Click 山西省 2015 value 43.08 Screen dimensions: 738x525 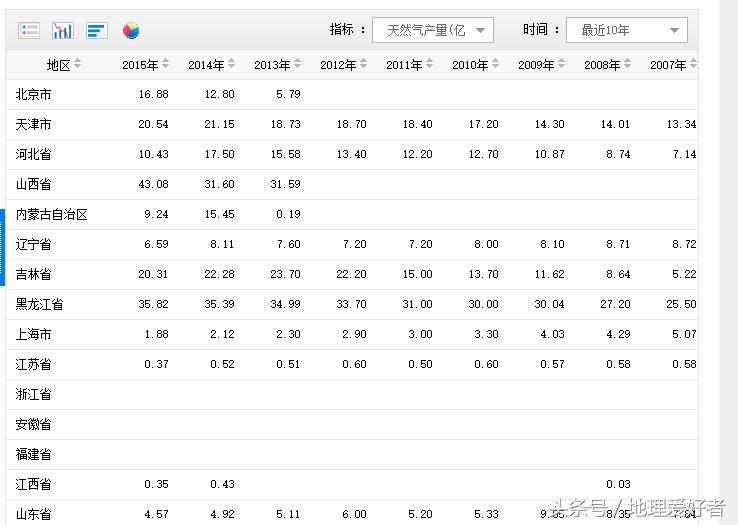[x=153, y=184]
